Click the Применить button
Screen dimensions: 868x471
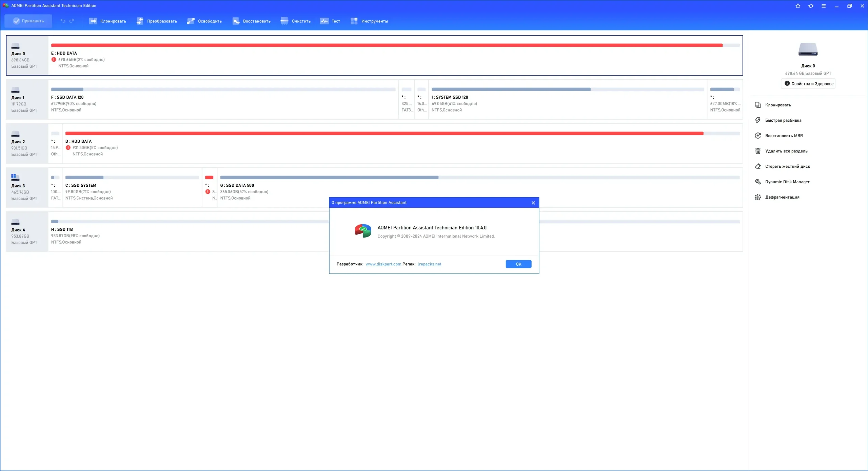tap(28, 21)
